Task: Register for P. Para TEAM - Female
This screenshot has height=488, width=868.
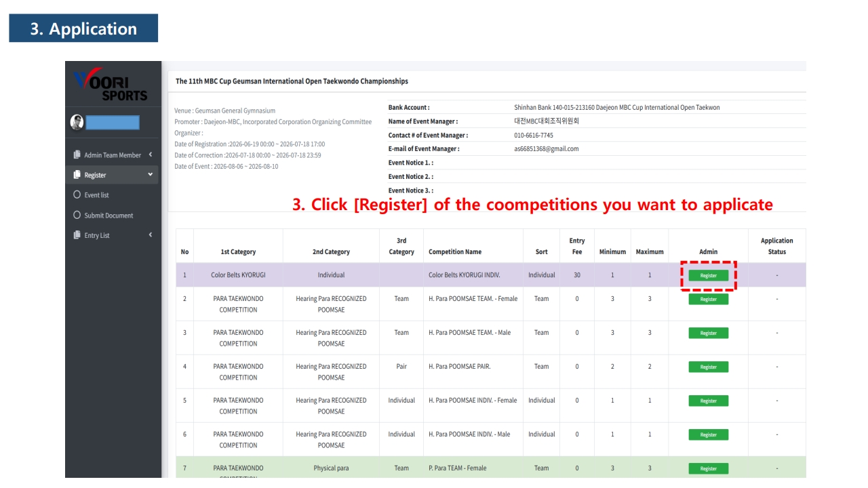Action: click(x=709, y=468)
